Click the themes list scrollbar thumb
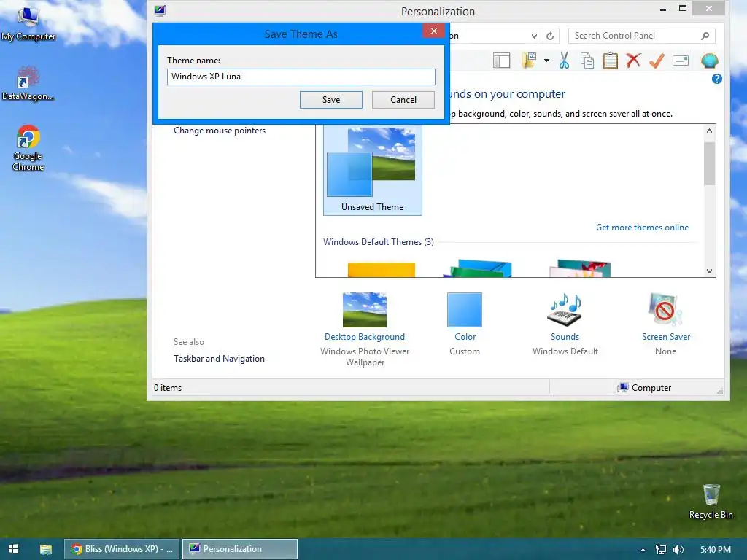Image resolution: width=747 pixels, height=560 pixels. [709, 163]
